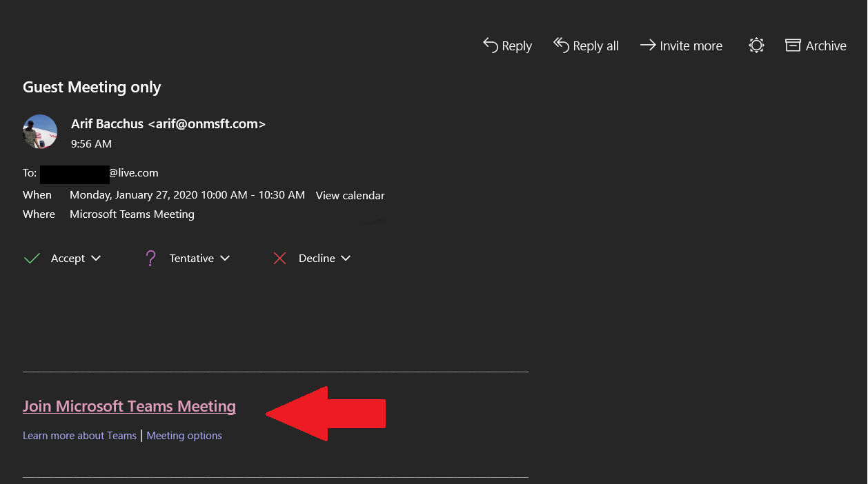Open Arif Bacchus's profile picture

(x=40, y=132)
